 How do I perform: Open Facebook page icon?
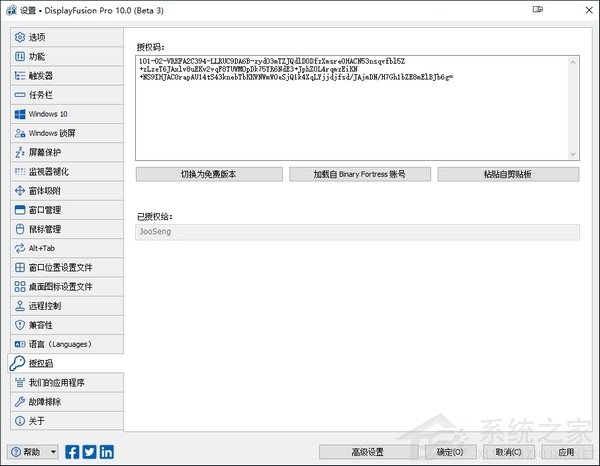pyautogui.click(x=72, y=452)
